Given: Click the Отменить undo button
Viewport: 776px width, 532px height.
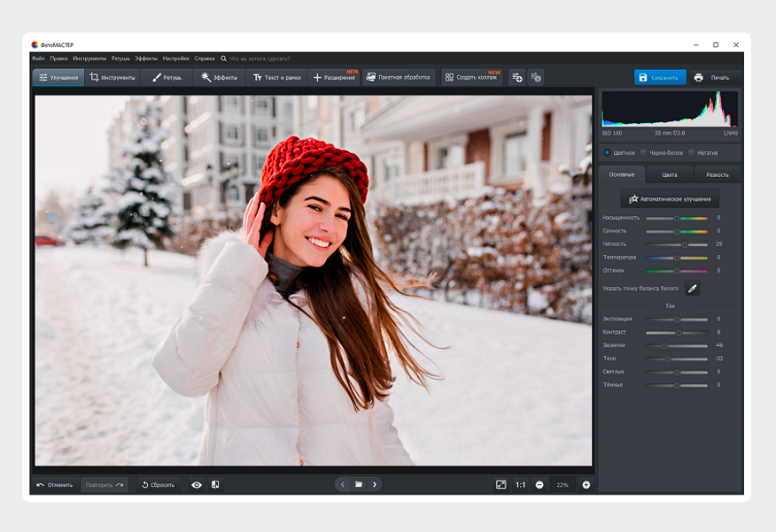Looking at the screenshot, I should click(x=55, y=485).
